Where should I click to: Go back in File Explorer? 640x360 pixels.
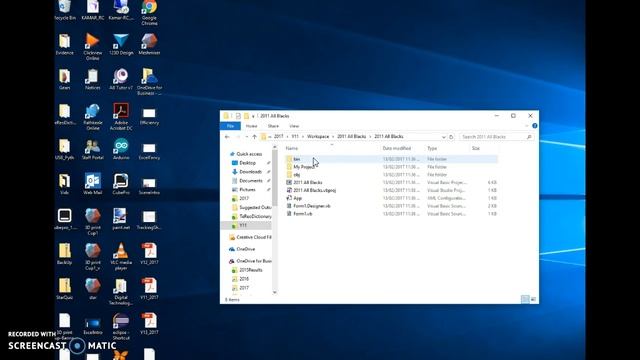(x=227, y=137)
